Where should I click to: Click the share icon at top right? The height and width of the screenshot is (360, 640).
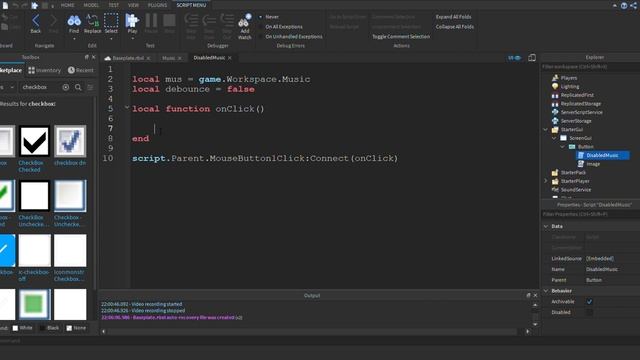pos(634,5)
